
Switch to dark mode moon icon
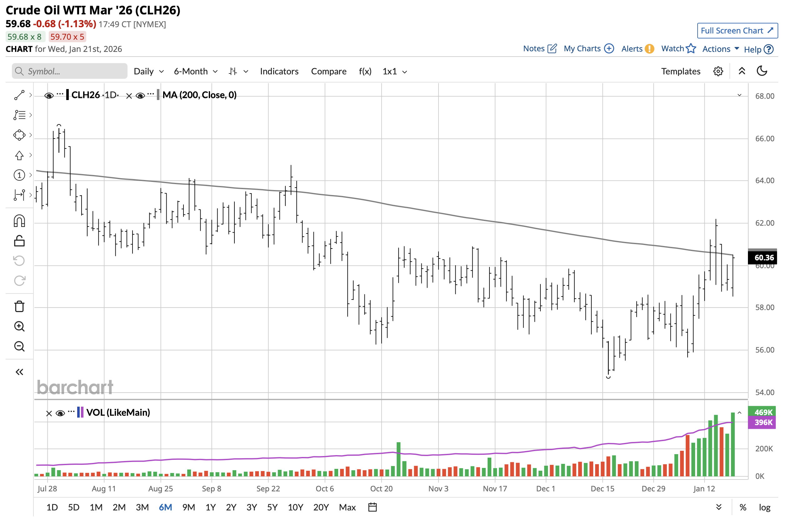click(762, 71)
